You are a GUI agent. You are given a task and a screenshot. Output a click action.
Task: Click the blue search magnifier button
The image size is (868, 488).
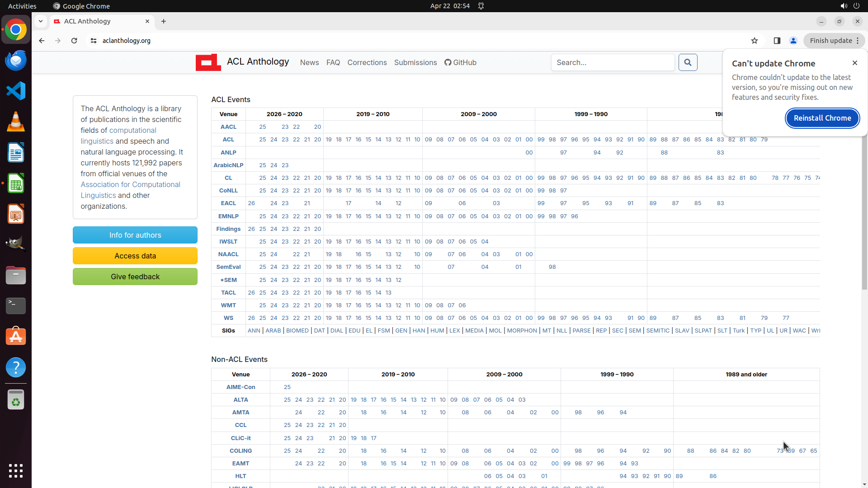point(688,62)
